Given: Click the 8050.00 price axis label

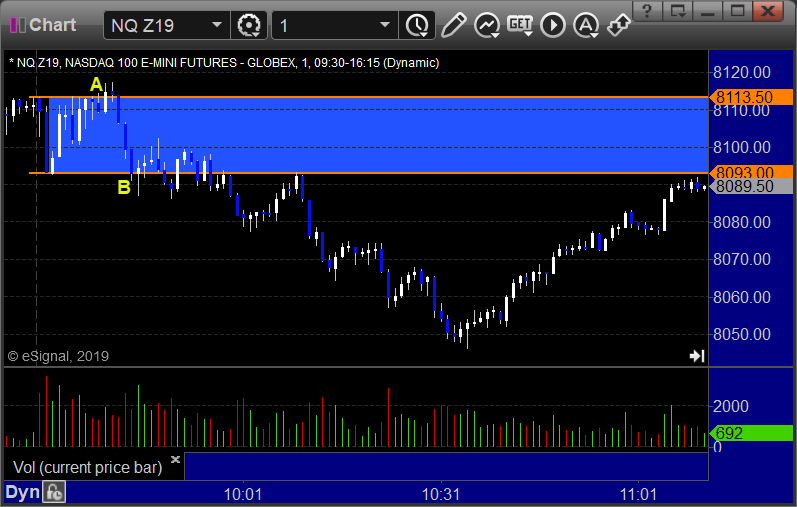Looking at the screenshot, I should coord(742,334).
